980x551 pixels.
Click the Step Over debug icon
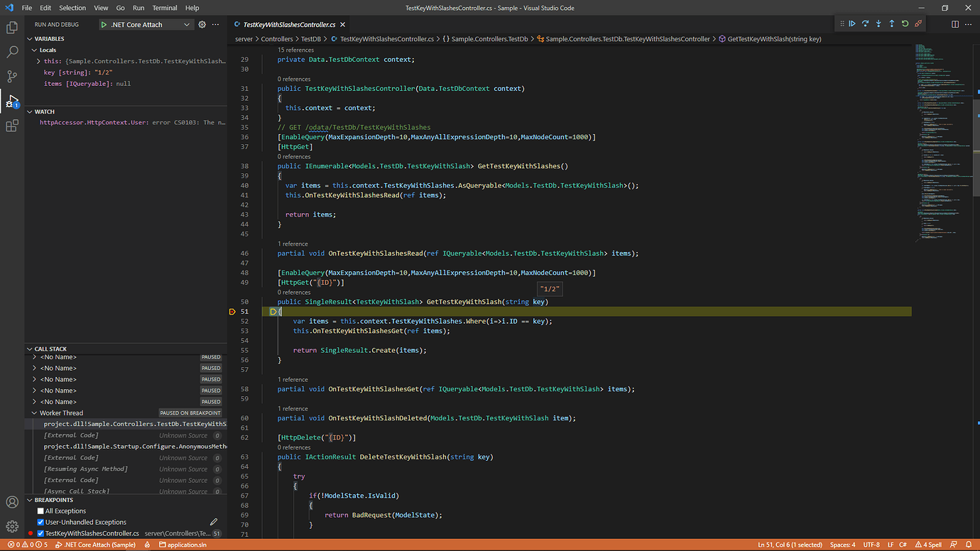(865, 23)
